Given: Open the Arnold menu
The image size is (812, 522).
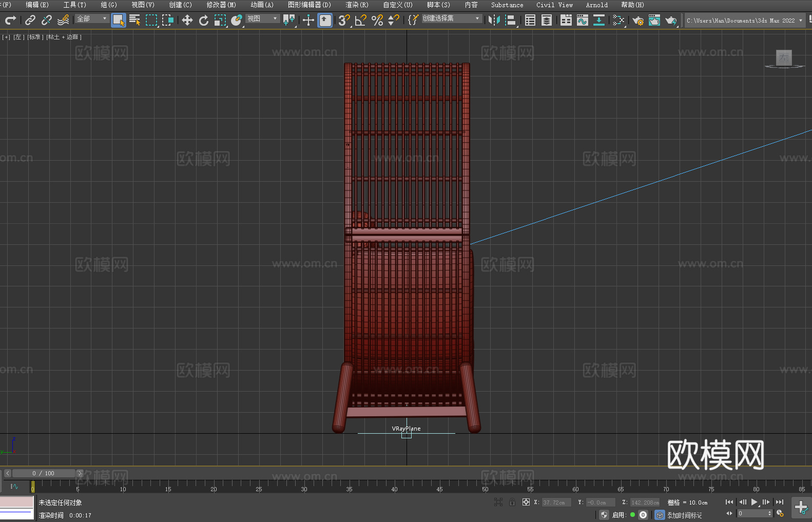Looking at the screenshot, I should pos(597,5).
